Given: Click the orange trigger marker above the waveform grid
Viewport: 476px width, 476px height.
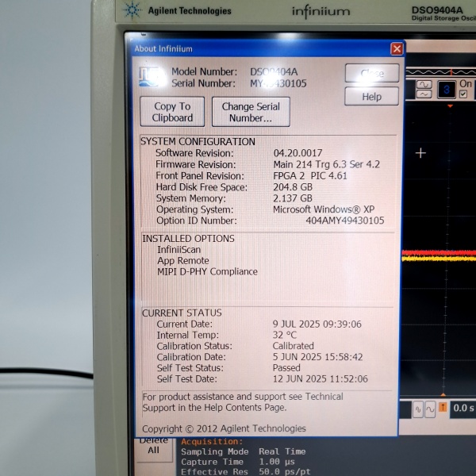Looking at the screenshot, I should (450, 106).
